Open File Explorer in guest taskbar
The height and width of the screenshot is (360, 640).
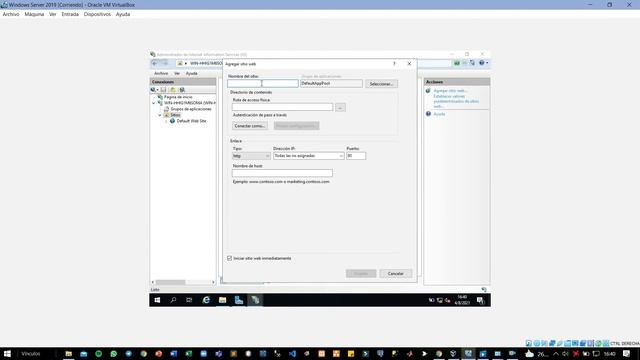(x=222, y=300)
